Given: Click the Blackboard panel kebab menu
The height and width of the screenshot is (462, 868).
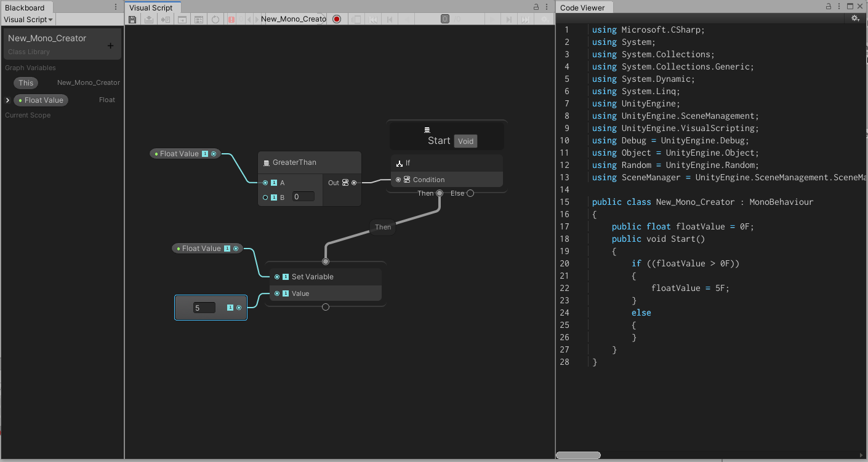Looking at the screenshot, I should (115, 6).
